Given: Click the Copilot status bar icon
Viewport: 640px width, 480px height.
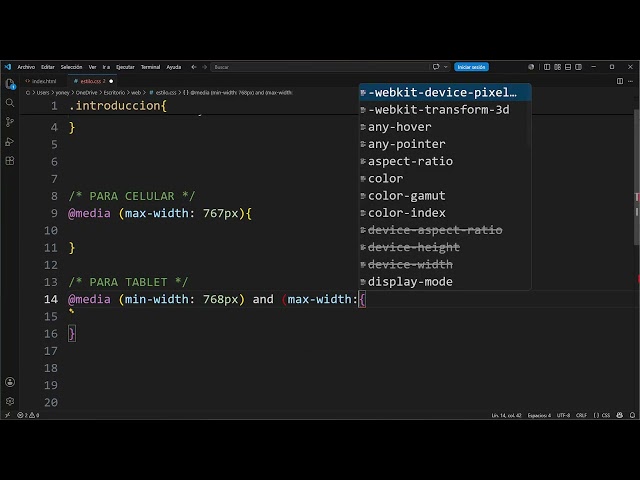Looking at the screenshot, I should [x=620, y=415].
